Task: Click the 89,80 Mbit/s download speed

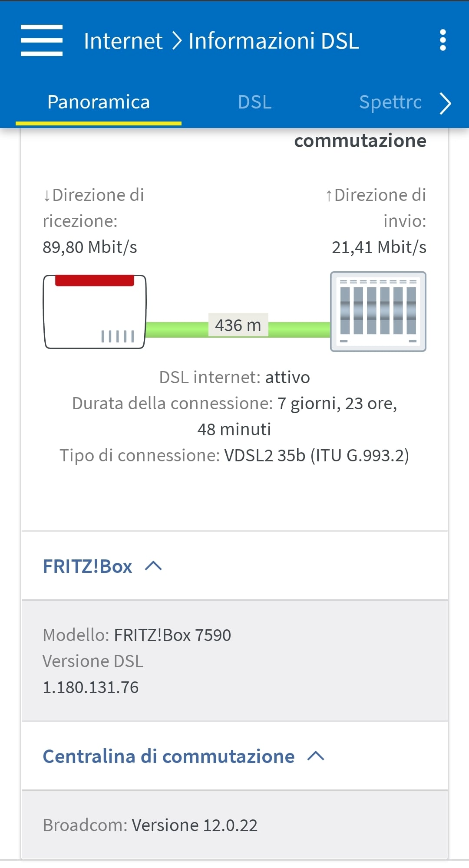Action: 90,247
